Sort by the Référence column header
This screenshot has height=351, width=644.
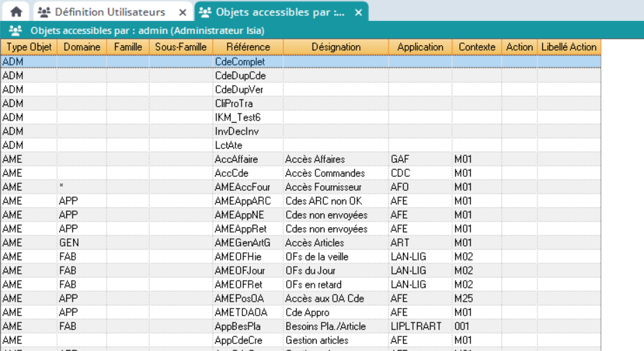[x=248, y=47]
